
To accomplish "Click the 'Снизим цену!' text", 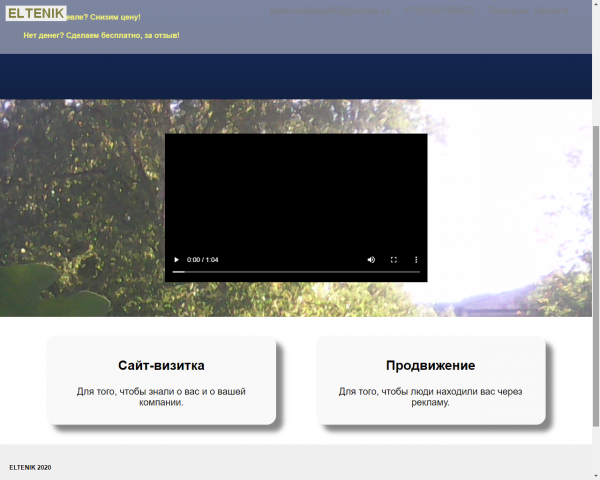I will [x=115, y=17].
